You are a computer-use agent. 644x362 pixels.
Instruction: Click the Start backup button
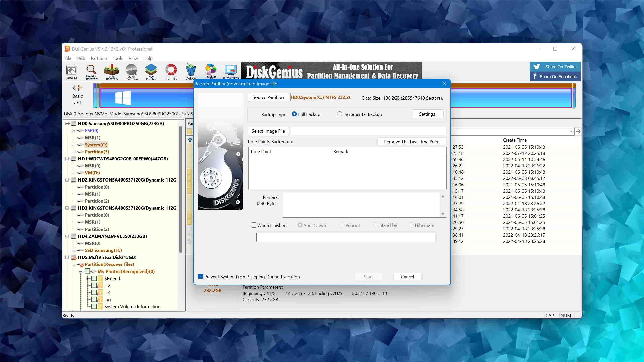368,276
